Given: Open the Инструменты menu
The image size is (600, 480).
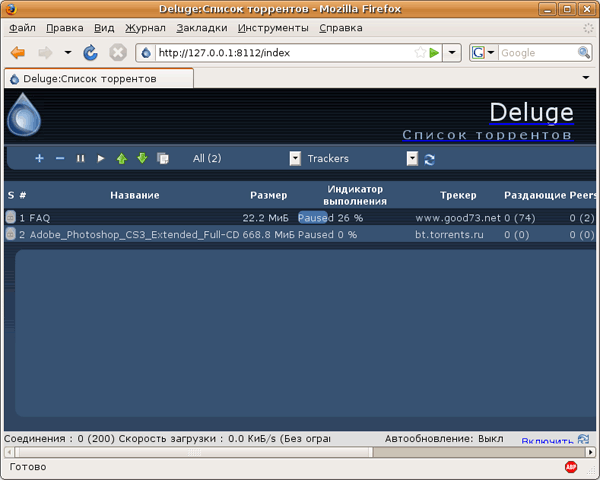Looking at the screenshot, I should point(273,28).
